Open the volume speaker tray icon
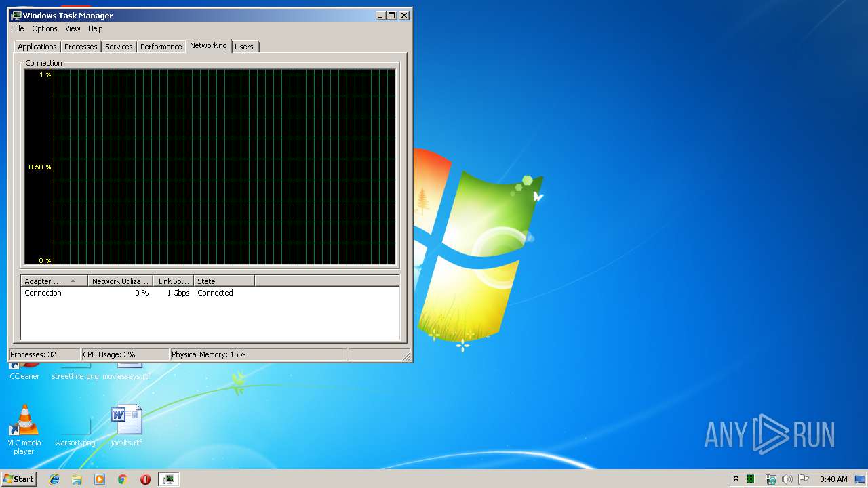The image size is (868, 488). click(787, 479)
